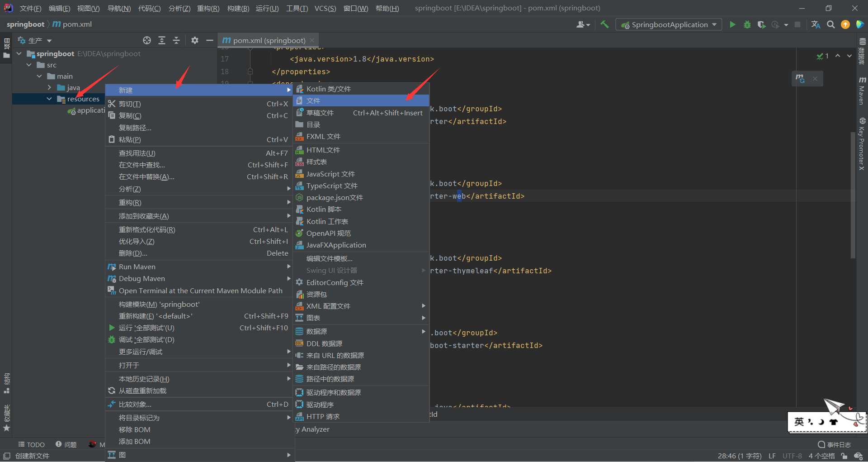Select 样式表 in submenu
This screenshot has width=868, height=462.
click(x=361, y=162)
